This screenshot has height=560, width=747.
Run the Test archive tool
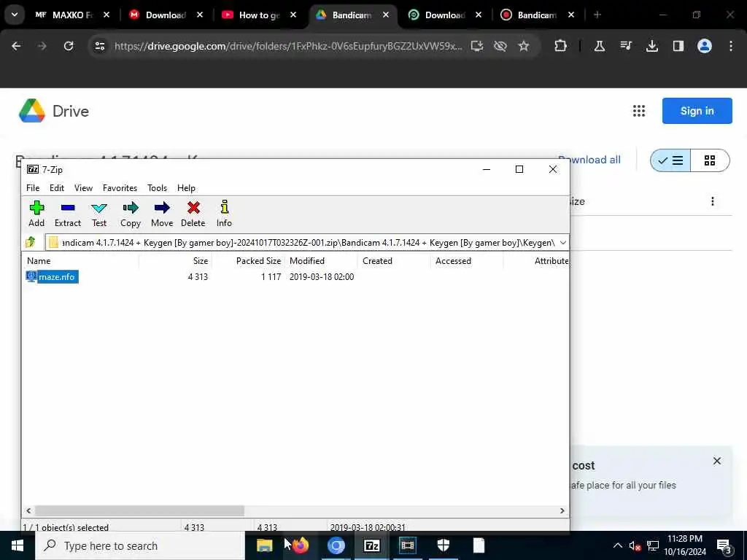click(x=99, y=214)
